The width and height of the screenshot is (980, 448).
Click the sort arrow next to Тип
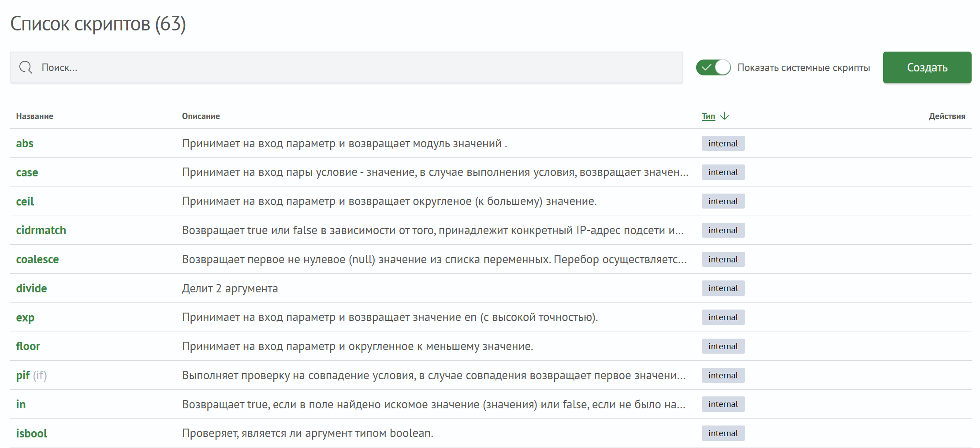pyautogui.click(x=725, y=116)
